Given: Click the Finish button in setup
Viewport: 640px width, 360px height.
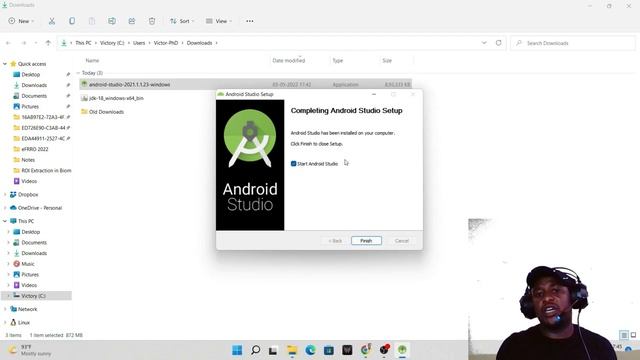Looking at the screenshot, I should click(x=366, y=241).
